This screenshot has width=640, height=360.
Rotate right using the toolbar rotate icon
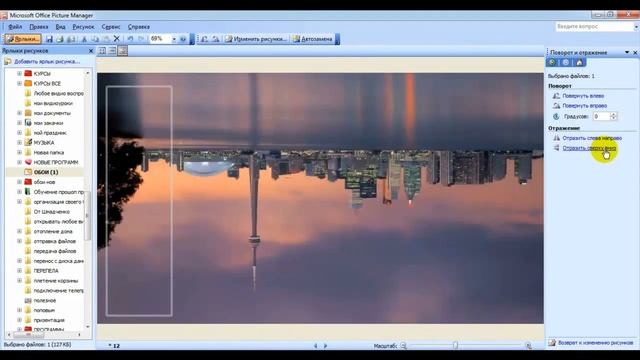pyautogui.click(x=216, y=39)
